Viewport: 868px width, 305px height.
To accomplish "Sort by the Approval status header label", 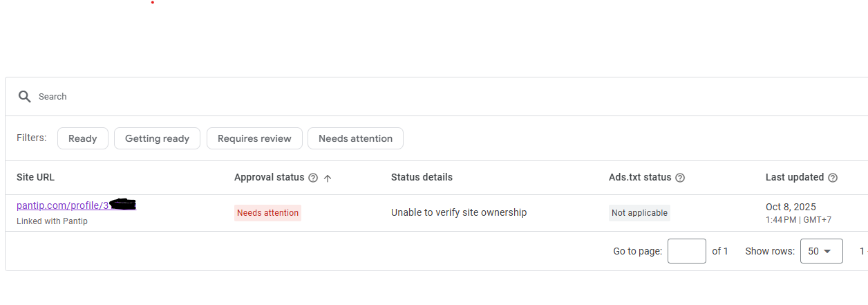I will click(269, 177).
